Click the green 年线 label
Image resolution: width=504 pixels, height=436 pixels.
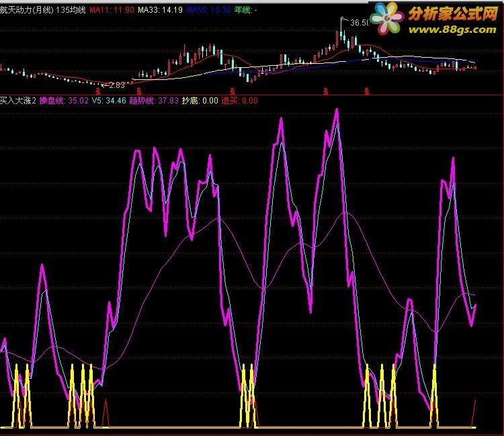tap(245, 10)
